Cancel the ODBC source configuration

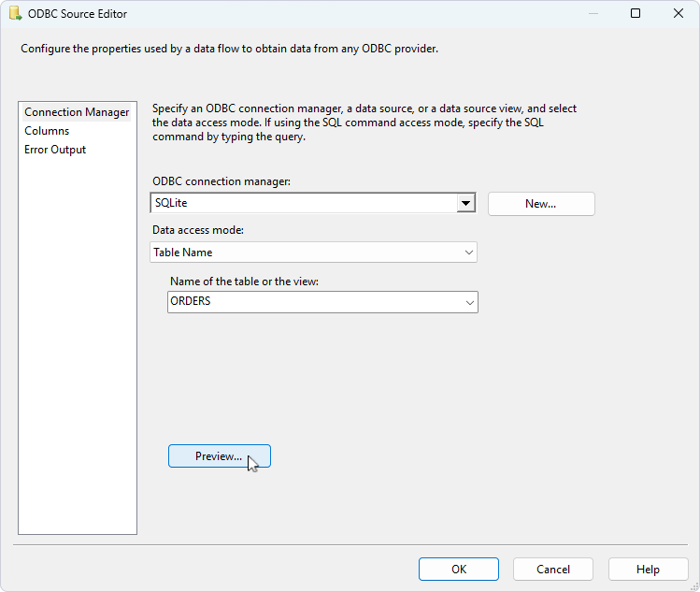(x=553, y=569)
